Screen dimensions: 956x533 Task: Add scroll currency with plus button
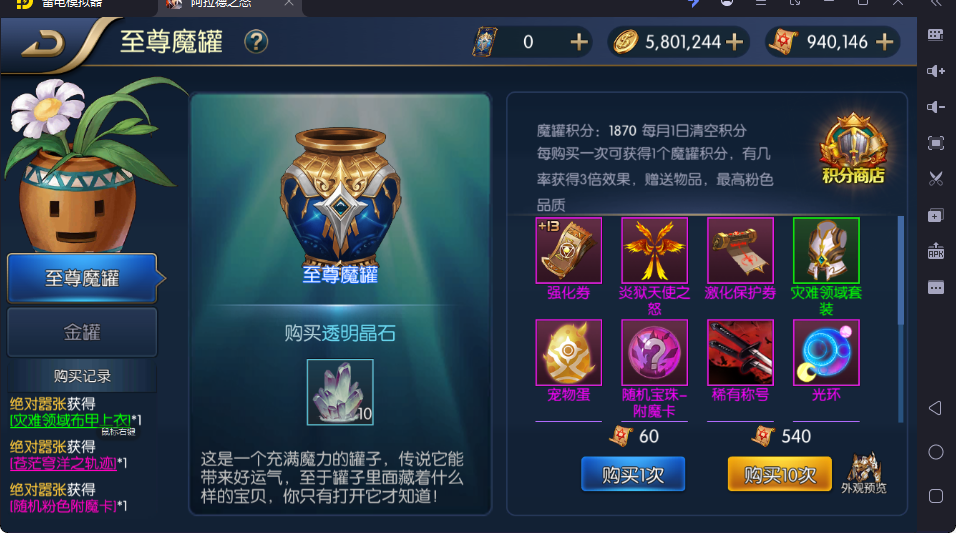click(884, 41)
